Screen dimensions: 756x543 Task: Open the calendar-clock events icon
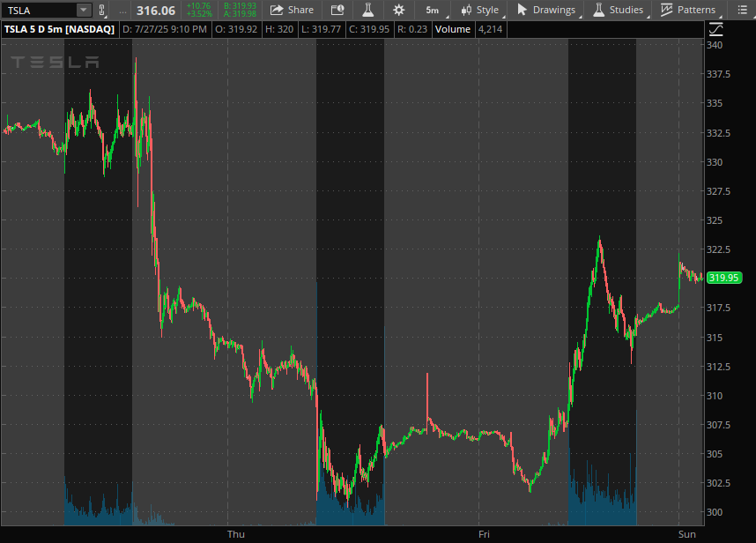337,10
